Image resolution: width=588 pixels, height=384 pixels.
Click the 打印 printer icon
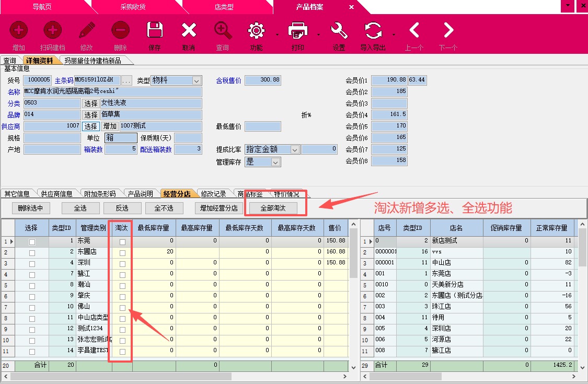pyautogui.click(x=297, y=31)
